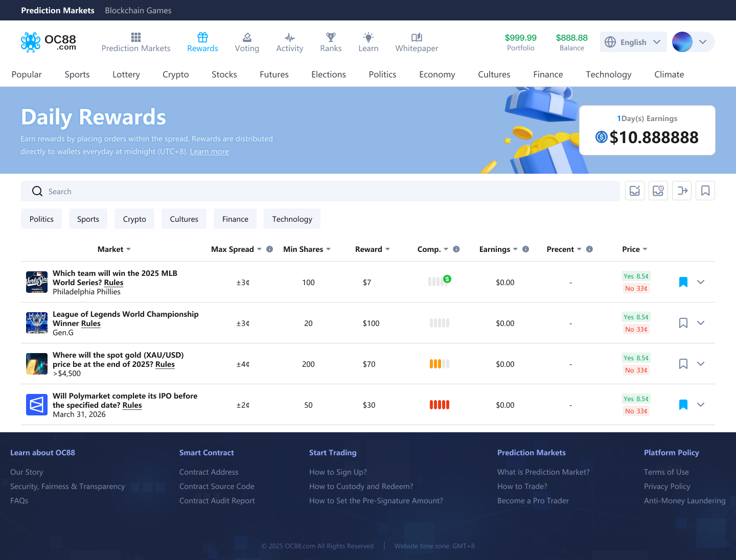The height and width of the screenshot is (560, 736).
Task: Click the Learn more link in banner
Action: 210,152
